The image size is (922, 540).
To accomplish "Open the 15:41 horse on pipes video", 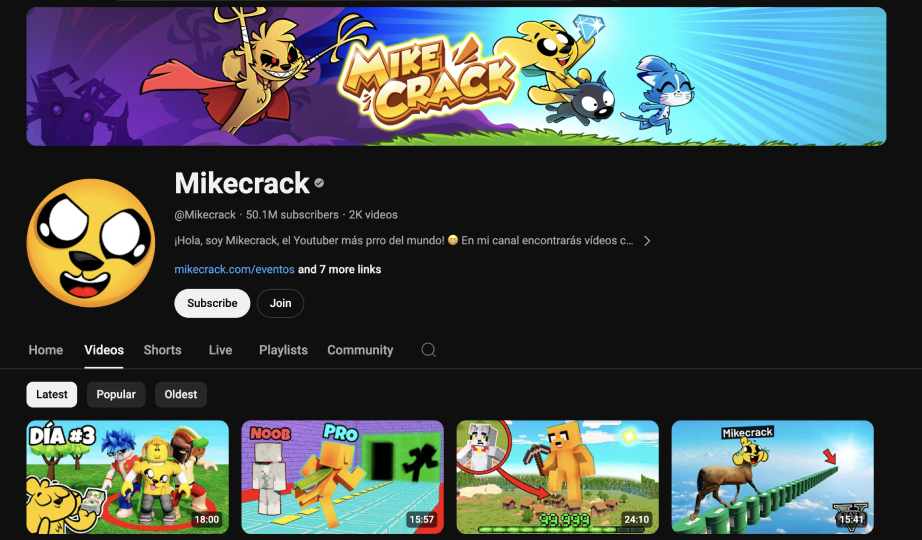I will pyautogui.click(x=773, y=477).
